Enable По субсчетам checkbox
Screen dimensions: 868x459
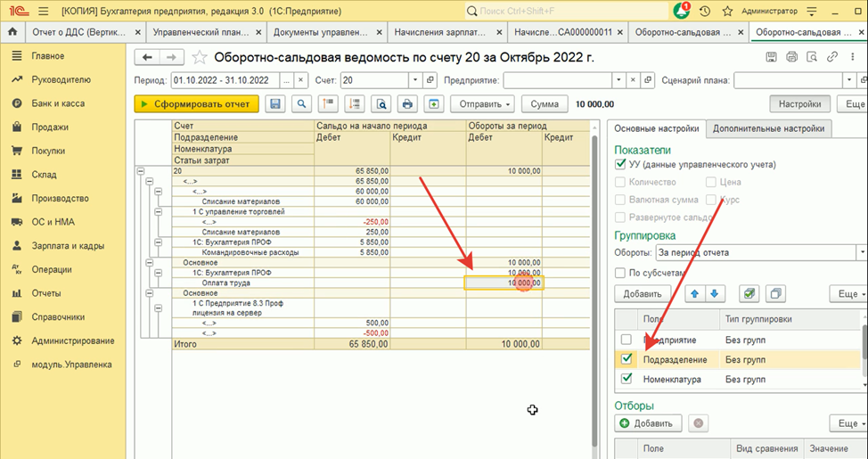(620, 273)
